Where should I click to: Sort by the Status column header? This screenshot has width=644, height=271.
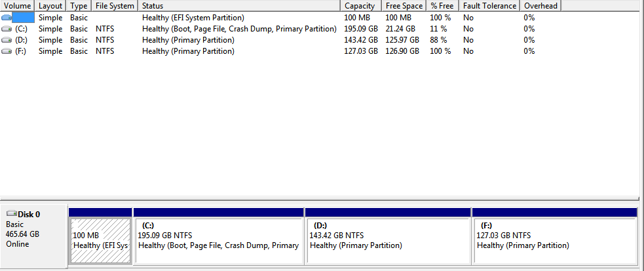click(240, 6)
